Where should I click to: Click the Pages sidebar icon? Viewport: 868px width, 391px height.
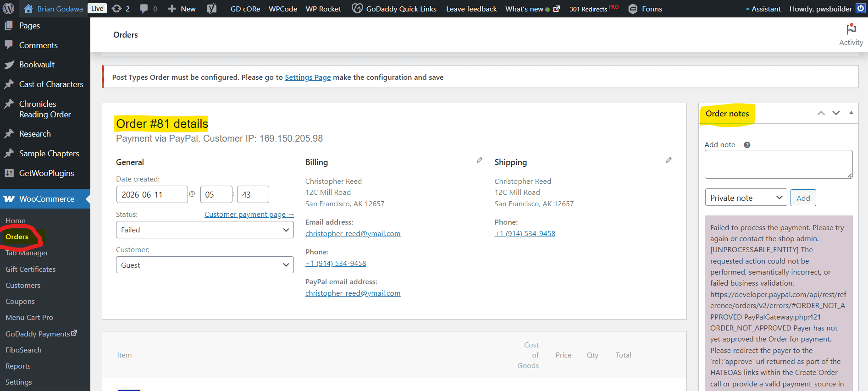tap(9, 26)
